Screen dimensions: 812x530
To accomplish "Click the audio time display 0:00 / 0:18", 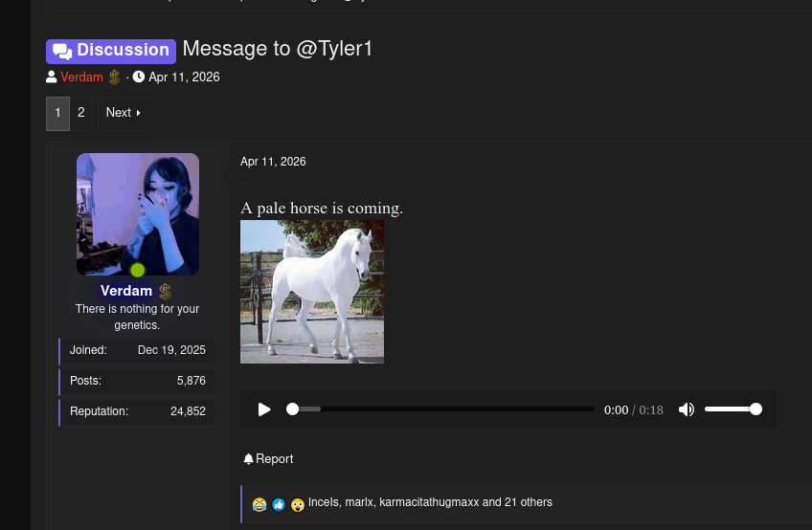I will [x=633, y=409].
